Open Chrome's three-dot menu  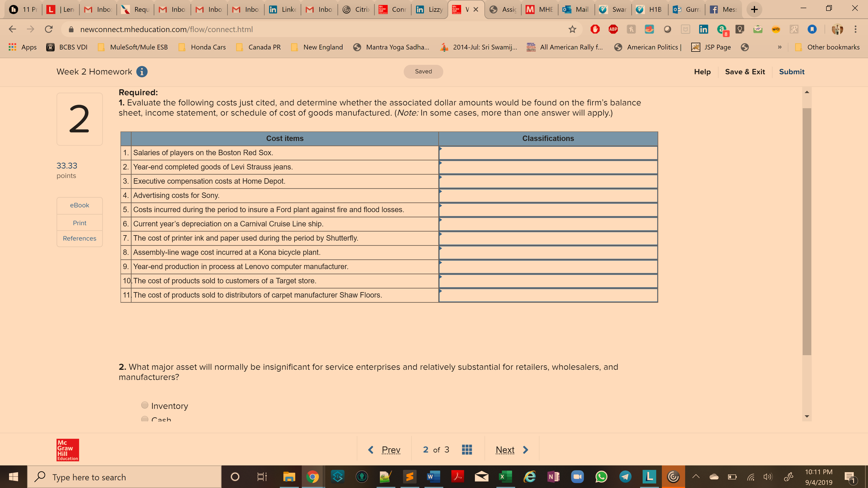coord(855,29)
